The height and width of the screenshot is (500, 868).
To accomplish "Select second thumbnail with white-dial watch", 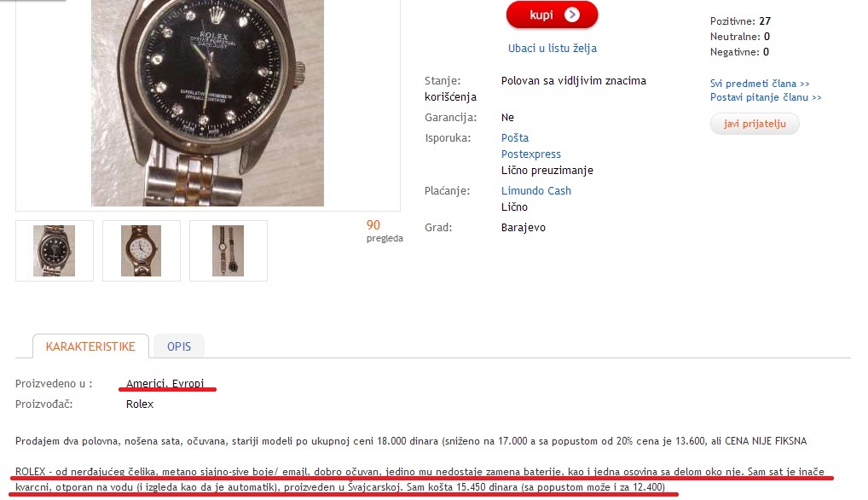I will [x=142, y=251].
